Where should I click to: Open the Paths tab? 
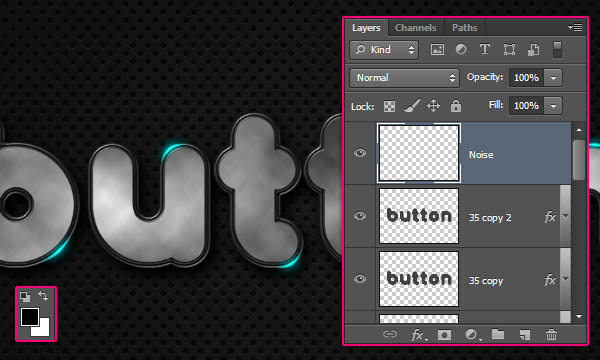[465, 28]
